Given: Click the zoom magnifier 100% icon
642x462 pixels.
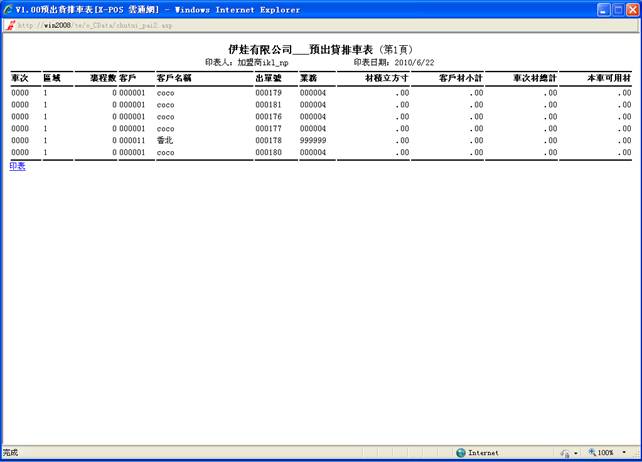Looking at the screenshot, I should click(x=593, y=452).
